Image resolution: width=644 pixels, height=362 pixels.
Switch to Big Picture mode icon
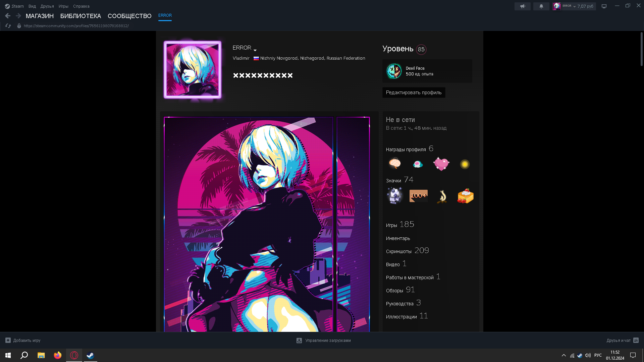604,6
